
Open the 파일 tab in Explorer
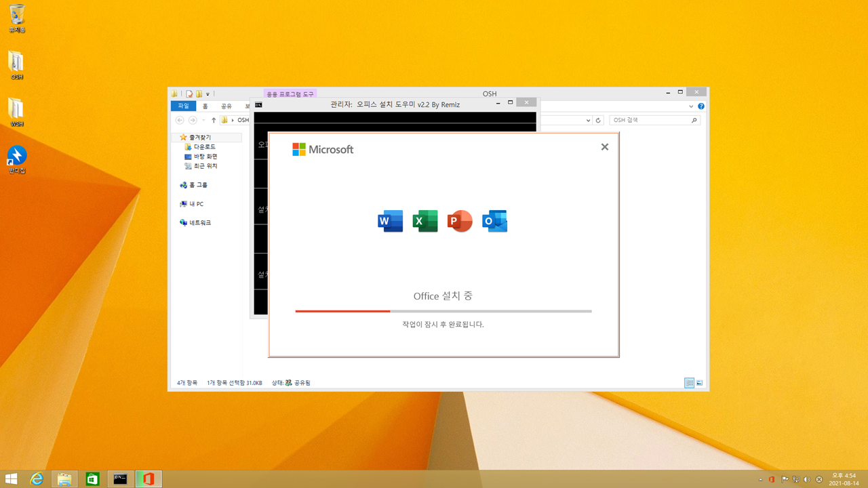coord(184,106)
